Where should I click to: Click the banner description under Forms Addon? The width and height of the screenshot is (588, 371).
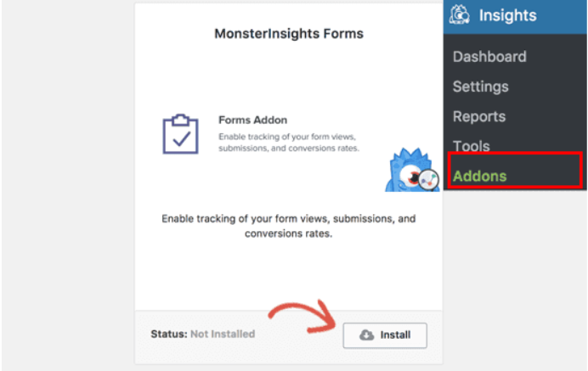[x=289, y=143]
